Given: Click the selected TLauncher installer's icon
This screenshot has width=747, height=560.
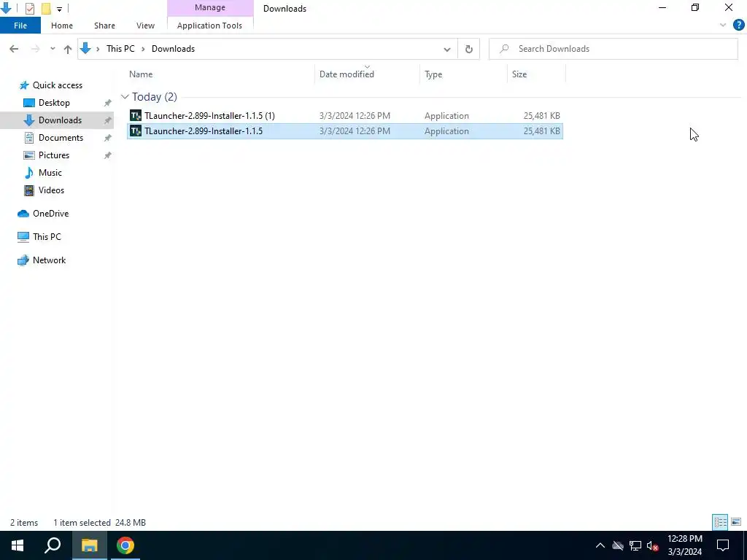Looking at the screenshot, I should click(136, 131).
